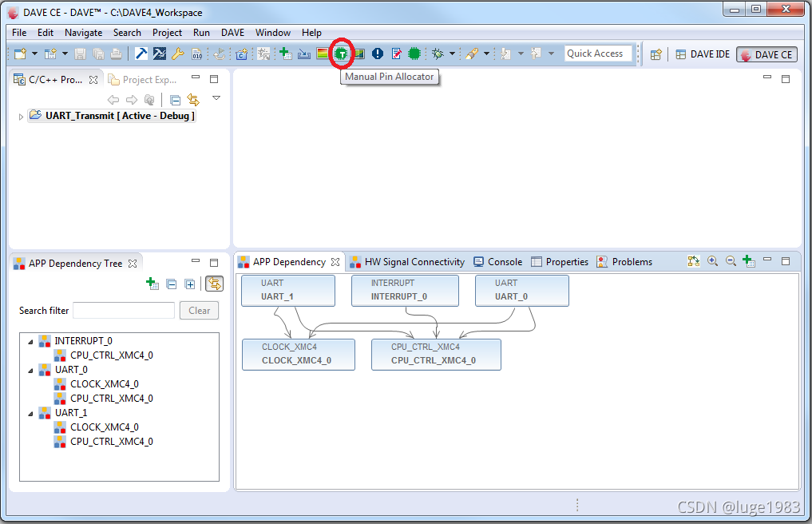Open the Navigate menu
This screenshot has height=524, width=812.
83,33
